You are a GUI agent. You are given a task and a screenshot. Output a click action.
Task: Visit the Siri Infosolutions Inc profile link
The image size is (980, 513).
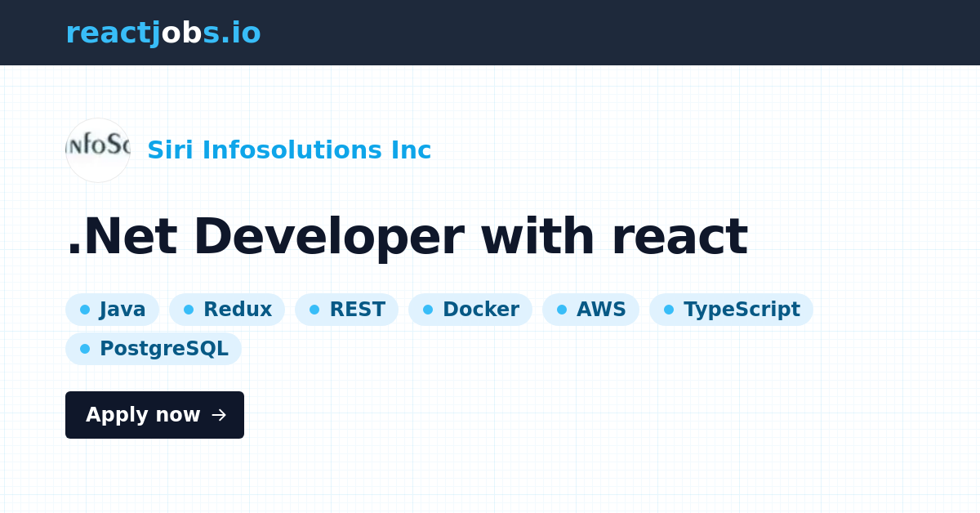pyautogui.click(x=289, y=149)
